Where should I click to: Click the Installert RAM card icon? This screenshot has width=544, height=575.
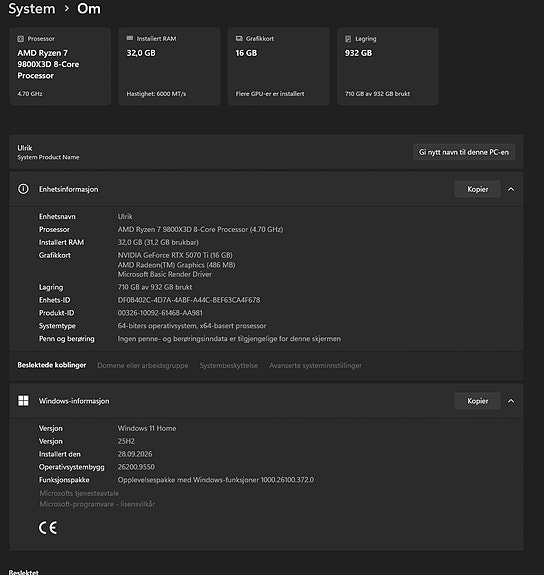pyautogui.click(x=129, y=38)
